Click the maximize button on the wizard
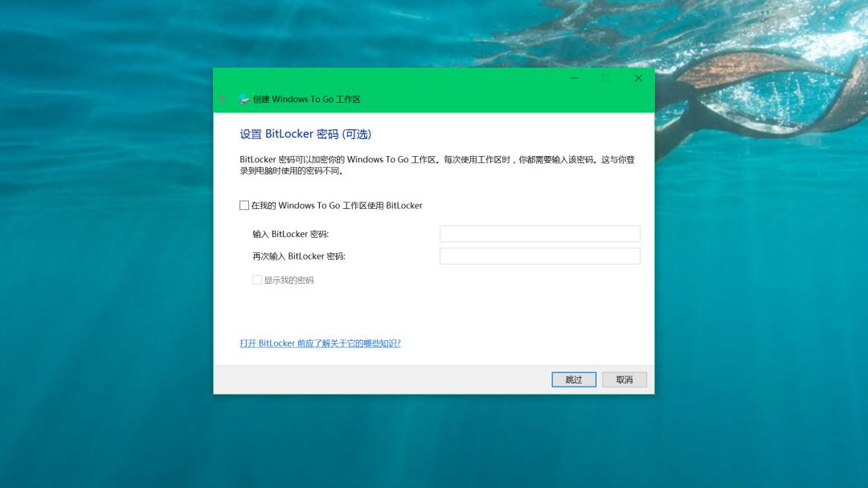The height and width of the screenshot is (488, 868). pos(606,78)
